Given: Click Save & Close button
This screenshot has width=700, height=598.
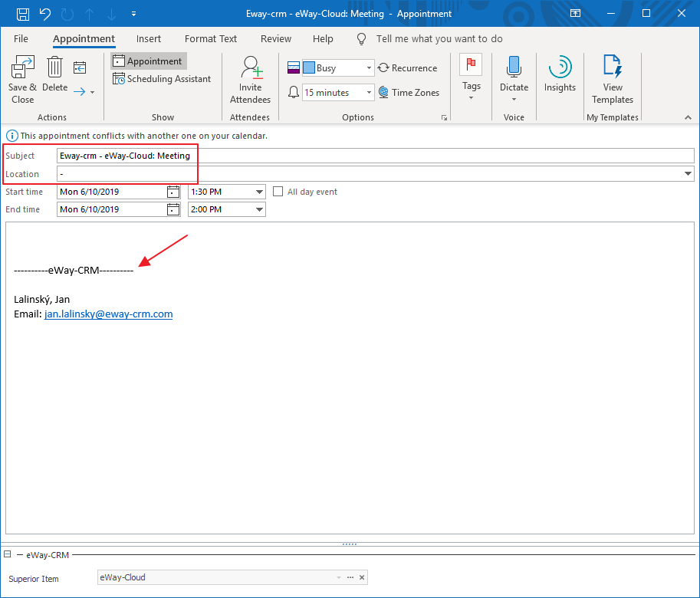Looking at the screenshot, I should (x=22, y=80).
